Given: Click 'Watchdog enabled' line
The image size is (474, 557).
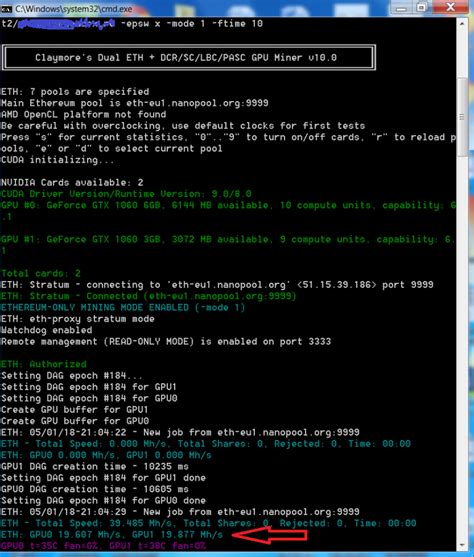Looking at the screenshot, I should (47, 330).
